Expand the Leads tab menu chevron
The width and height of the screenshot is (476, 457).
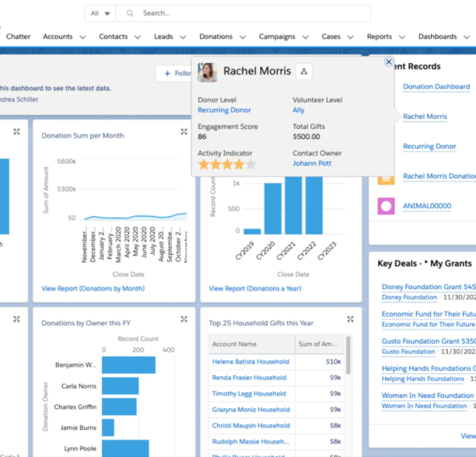tap(183, 37)
